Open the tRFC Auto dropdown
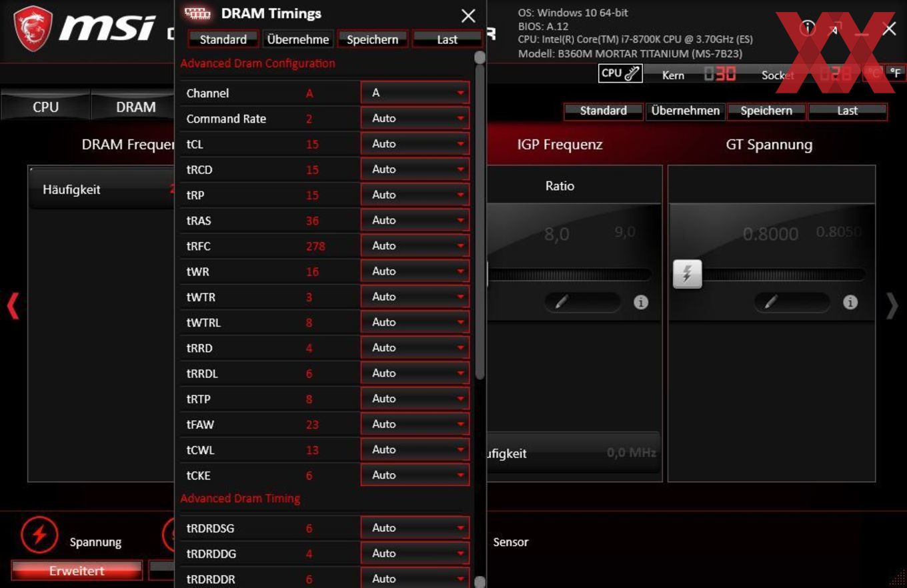Viewport: 907px width, 588px height. [x=415, y=245]
